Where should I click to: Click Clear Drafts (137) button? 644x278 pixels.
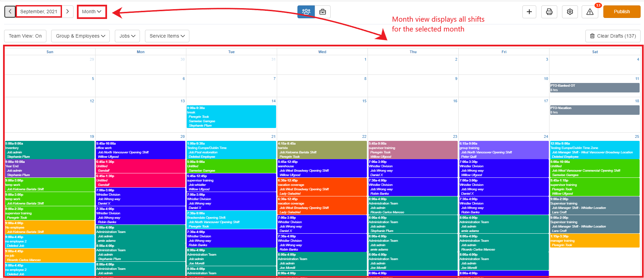point(613,36)
